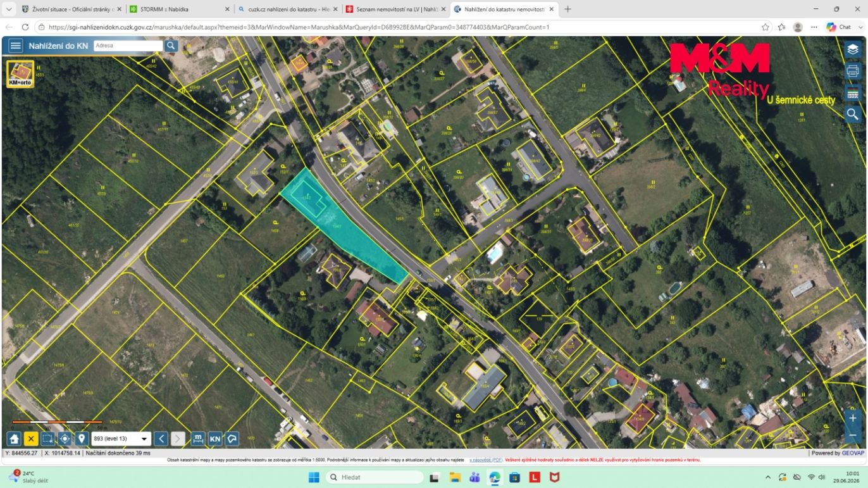Click the address search magnifier button

tap(171, 46)
